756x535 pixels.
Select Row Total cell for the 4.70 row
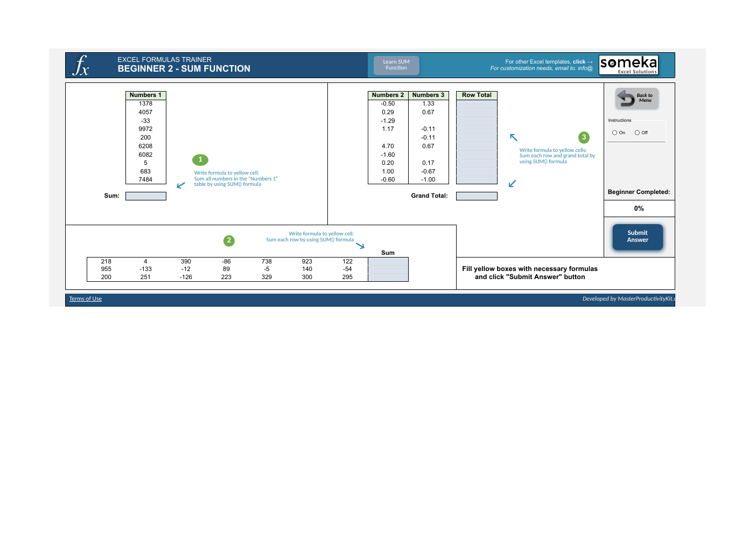point(477,146)
